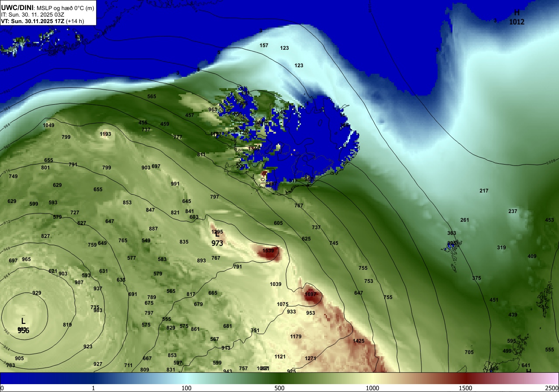Click the 375 height value
The width and height of the screenshot is (559, 392).
pos(476,278)
